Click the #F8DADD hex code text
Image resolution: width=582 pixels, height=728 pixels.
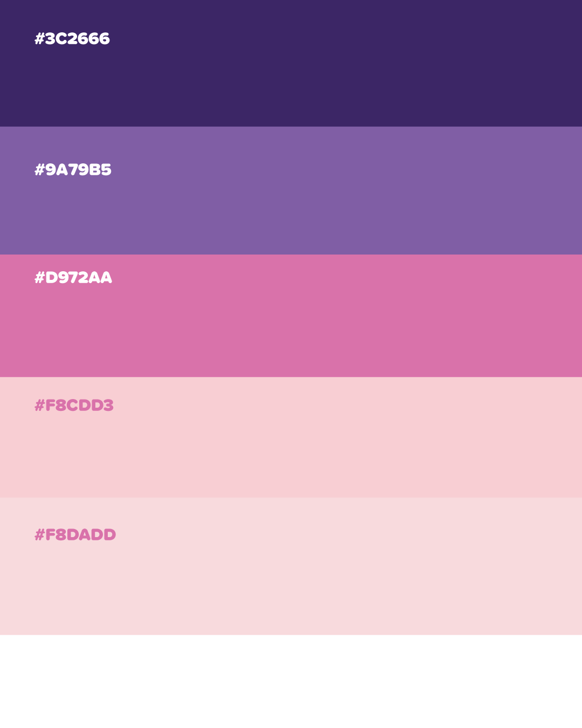pos(75,535)
